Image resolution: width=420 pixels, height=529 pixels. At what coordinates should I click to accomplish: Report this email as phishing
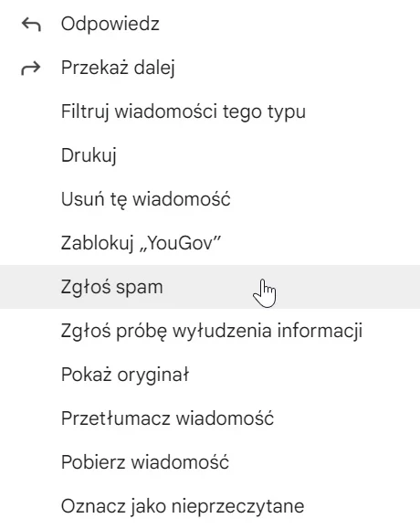[210, 331]
